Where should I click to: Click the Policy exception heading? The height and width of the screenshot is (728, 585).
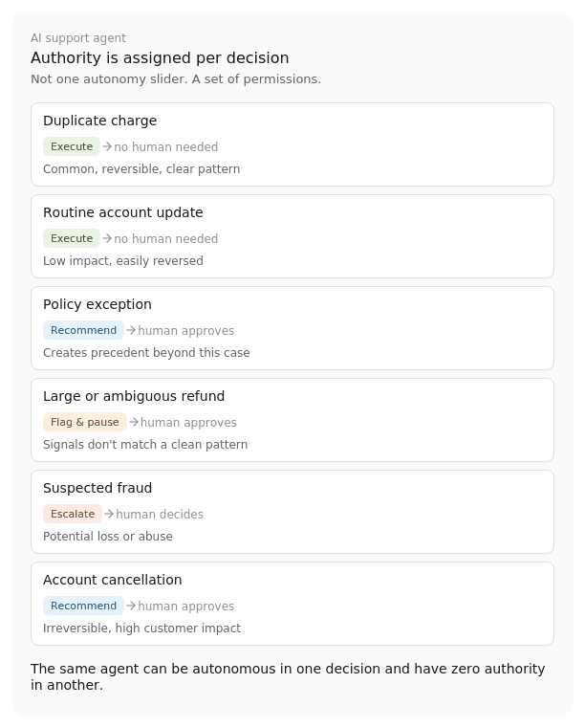pos(97,304)
